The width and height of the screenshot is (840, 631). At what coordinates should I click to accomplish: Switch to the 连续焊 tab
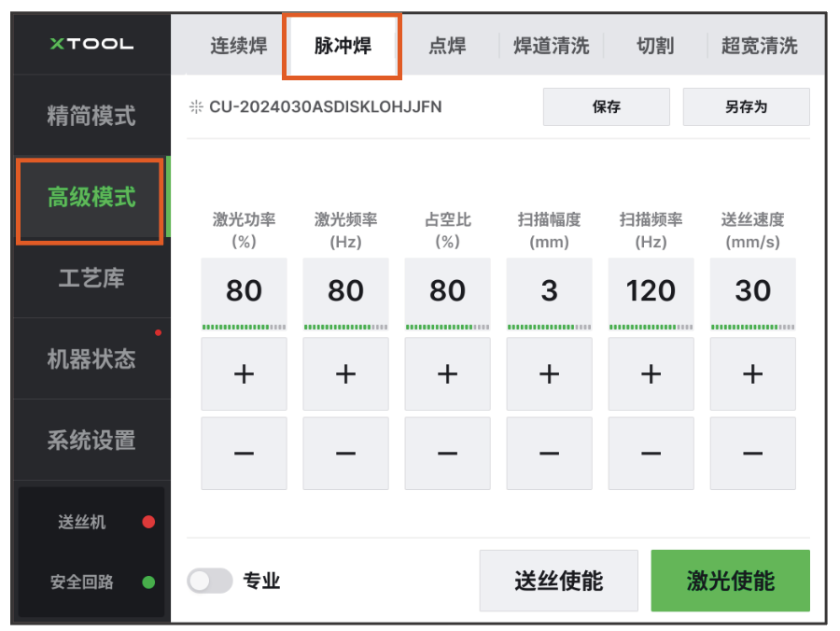238,46
